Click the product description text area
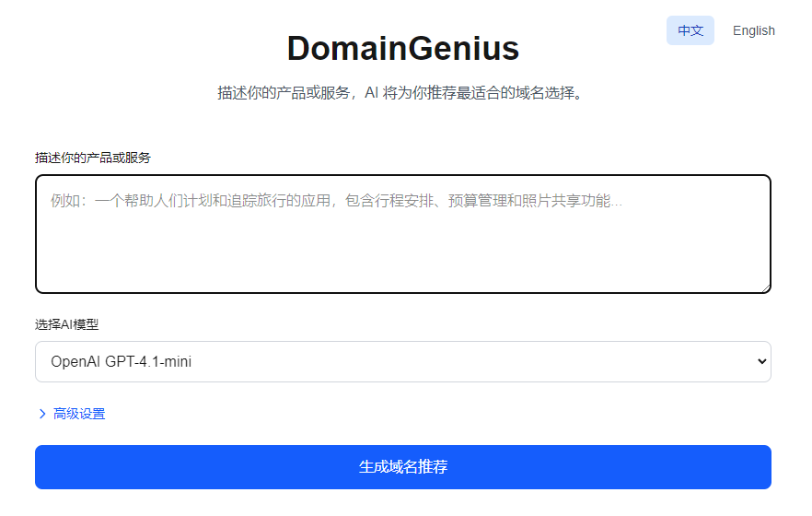The height and width of the screenshot is (516, 812). pyautogui.click(x=403, y=234)
